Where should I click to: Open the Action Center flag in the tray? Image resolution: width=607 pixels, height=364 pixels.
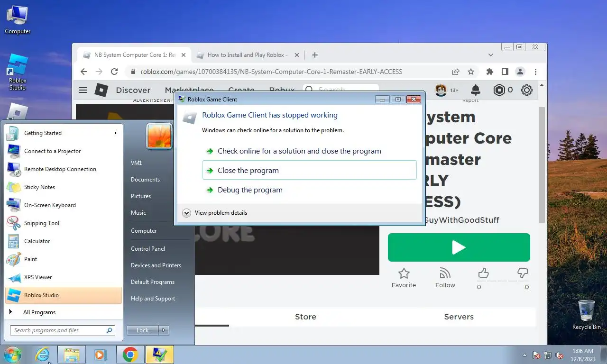click(x=536, y=355)
